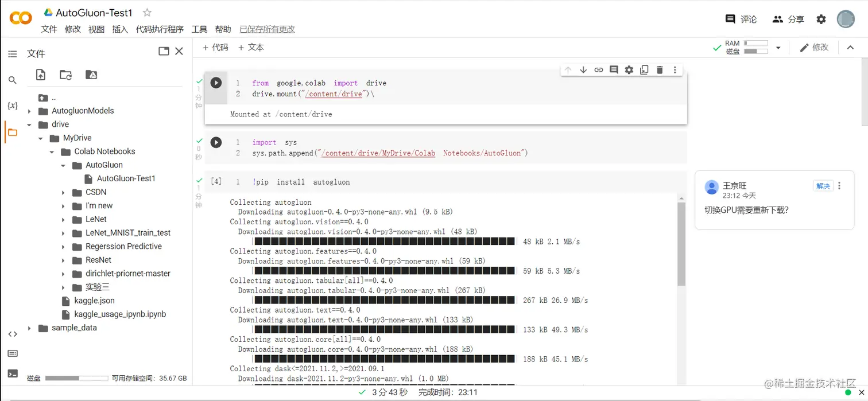Screen dimensions: 868x401
Task: Expand the LeNet_MNIST_train_test folder
Action: coord(64,233)
